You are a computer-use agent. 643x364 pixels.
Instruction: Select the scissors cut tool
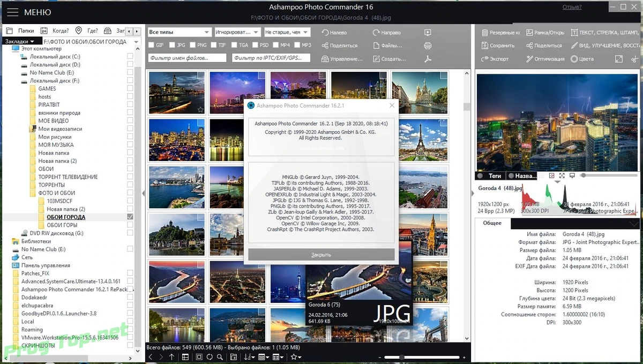[635, 59]
